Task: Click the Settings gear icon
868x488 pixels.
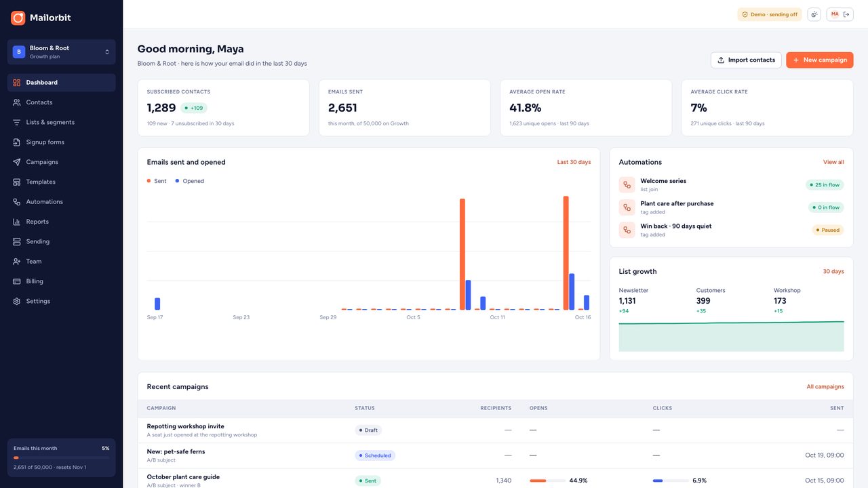Action: pyautogui.click(x=17, y=301)
